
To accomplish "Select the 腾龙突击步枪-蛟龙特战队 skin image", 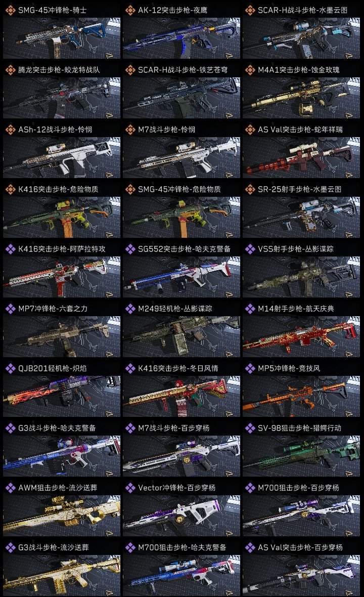I will click(x=62, y=98).
